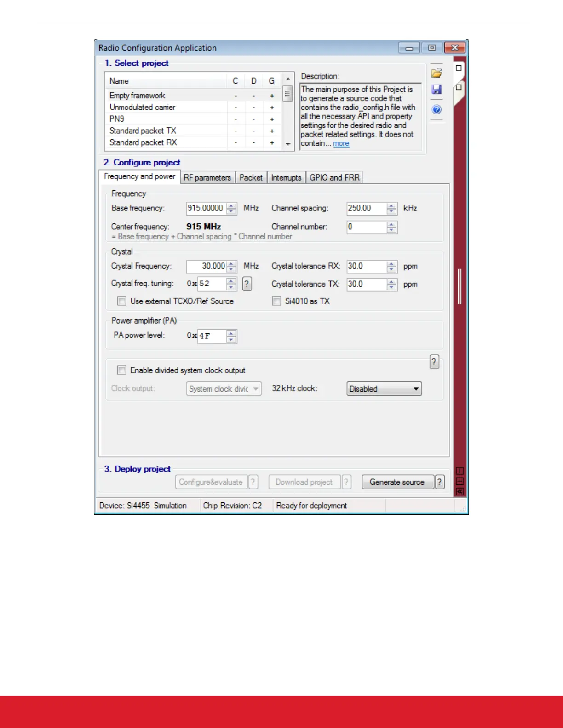Open the Packet tab

coord(251,177)
